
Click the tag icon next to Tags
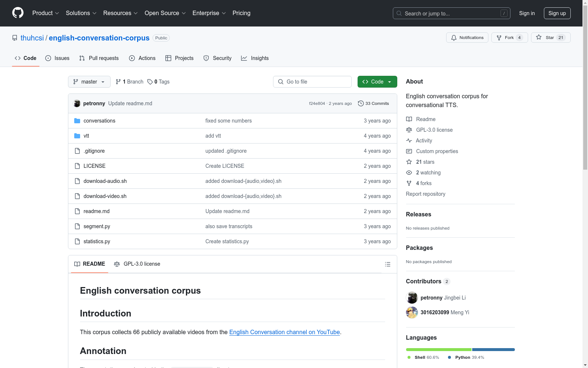tap(150, 82)
